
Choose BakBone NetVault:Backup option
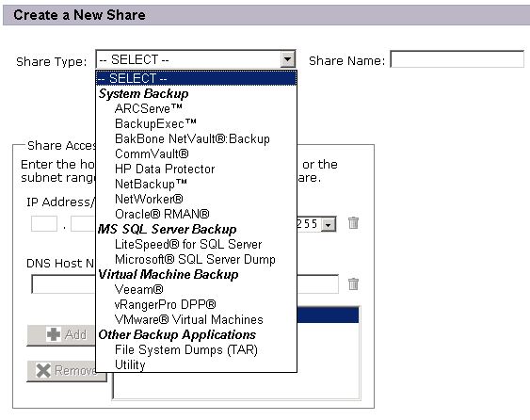coord(196,138)
